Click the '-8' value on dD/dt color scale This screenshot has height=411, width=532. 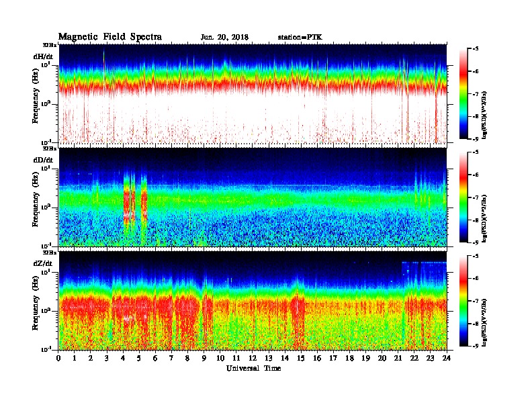(x=476, y=220)
